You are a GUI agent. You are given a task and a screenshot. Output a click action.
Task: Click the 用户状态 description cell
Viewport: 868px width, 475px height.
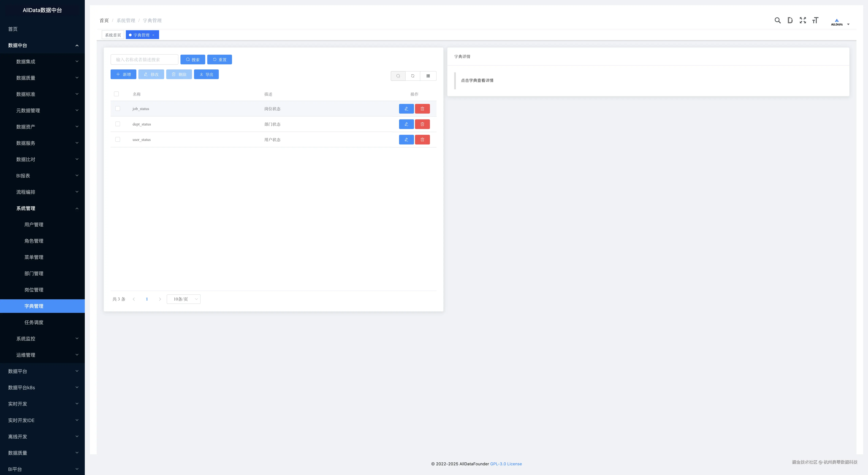pos(272,140)
